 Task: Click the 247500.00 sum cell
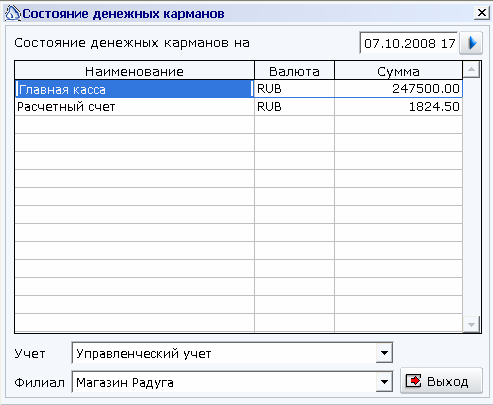pyautogui.click(x=398, y=89)
